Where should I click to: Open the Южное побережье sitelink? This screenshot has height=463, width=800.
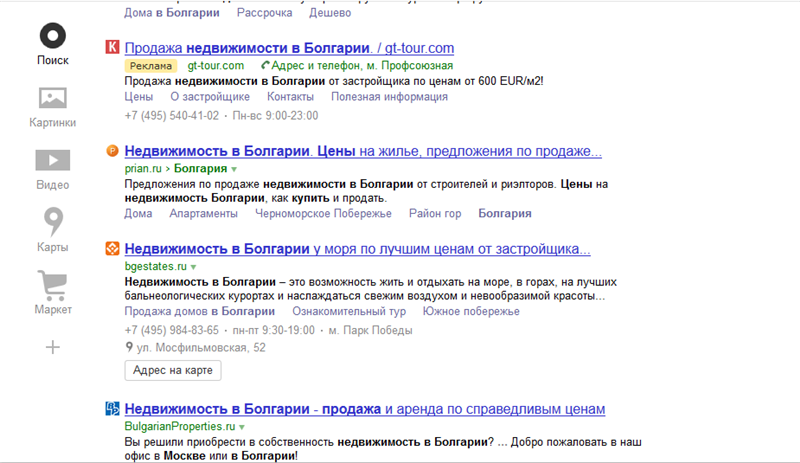coord(471,311)
